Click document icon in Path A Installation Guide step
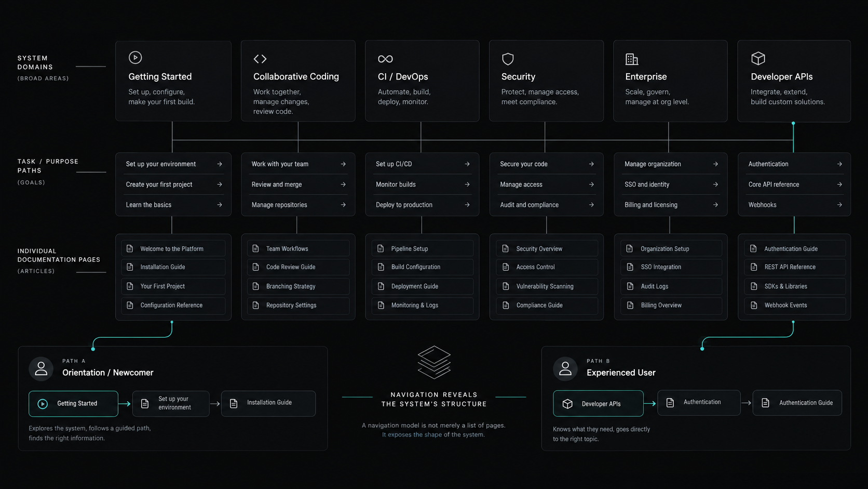The width and height of the screenshot is (868, 489). click(234, 403)
